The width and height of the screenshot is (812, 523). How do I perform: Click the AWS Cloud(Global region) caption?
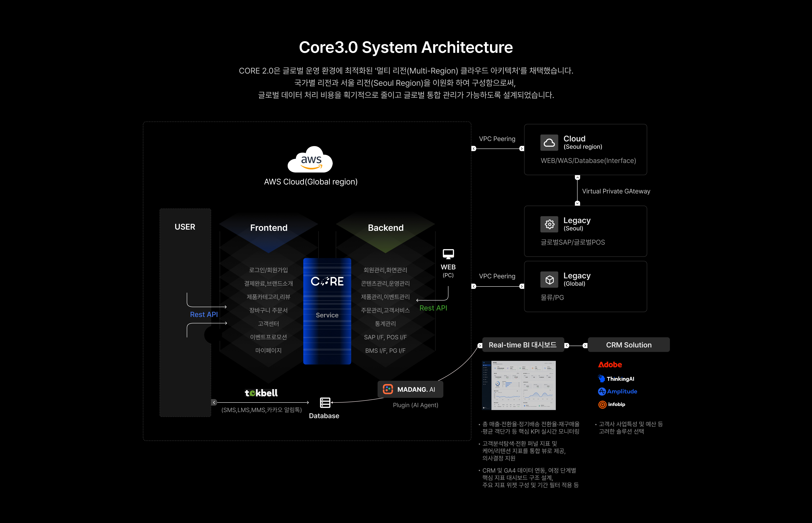coord(310,182)
